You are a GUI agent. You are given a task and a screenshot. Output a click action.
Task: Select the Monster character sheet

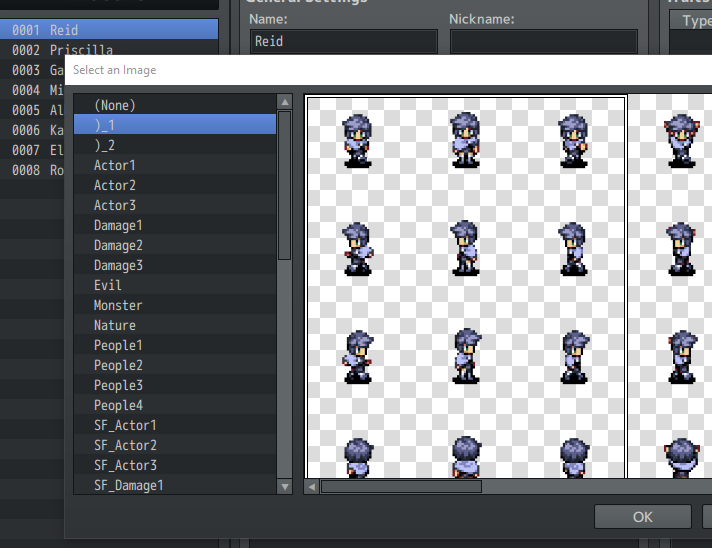[x=175, y=305]
